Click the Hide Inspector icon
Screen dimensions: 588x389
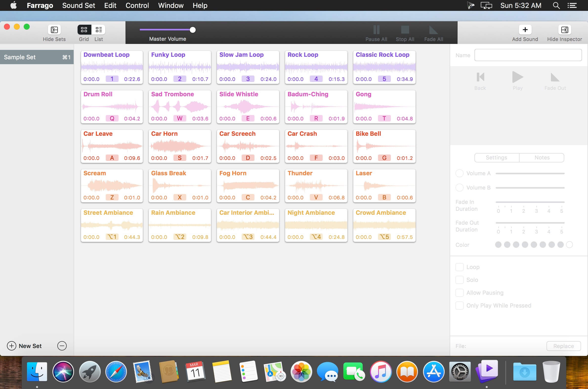tap(565, 30)
